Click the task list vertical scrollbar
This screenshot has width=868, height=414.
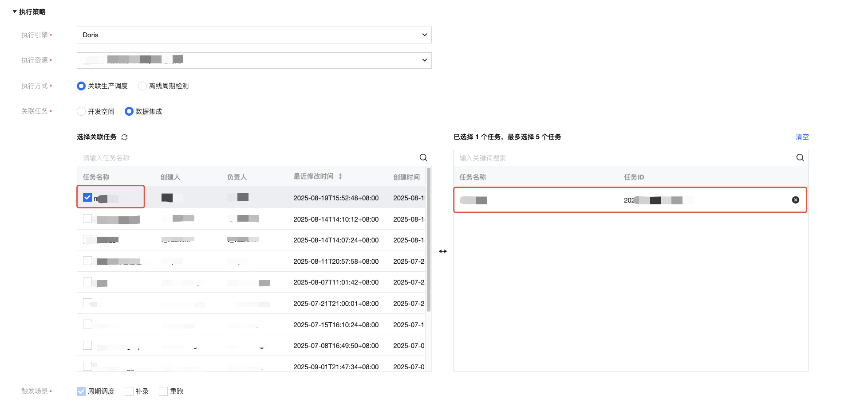pyautogui.click(x=428, y=239)
